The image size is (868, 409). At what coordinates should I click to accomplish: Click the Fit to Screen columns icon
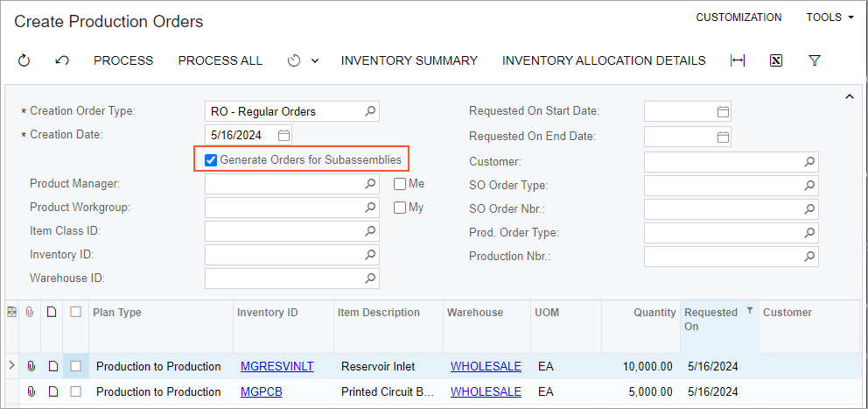(738, 60)
